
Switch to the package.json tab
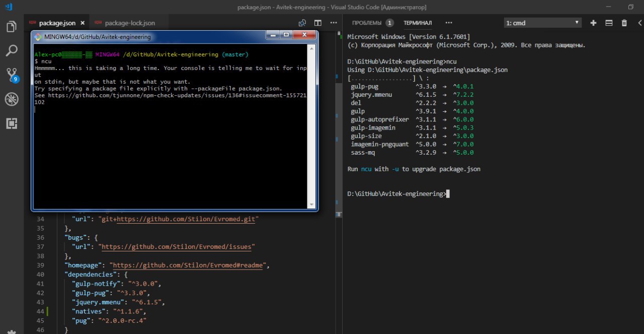(57, 23)
